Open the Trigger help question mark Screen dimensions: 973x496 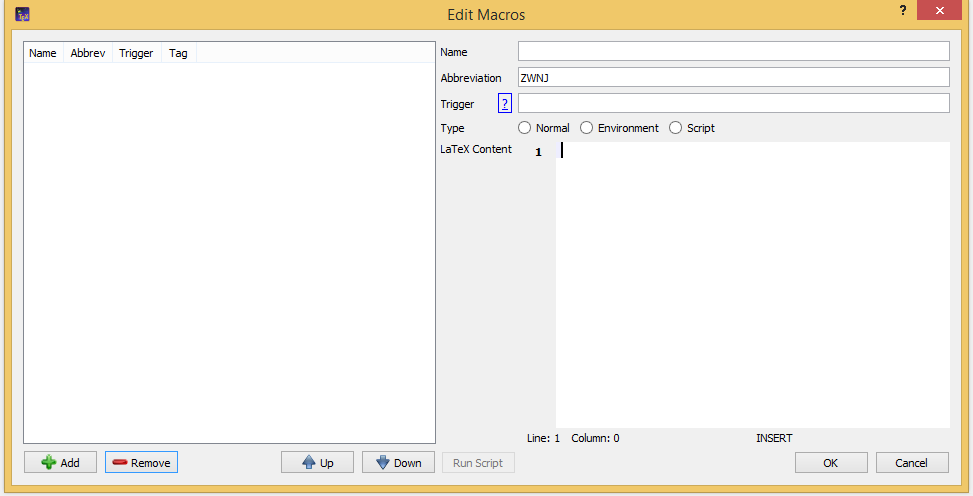click(505, 103)
